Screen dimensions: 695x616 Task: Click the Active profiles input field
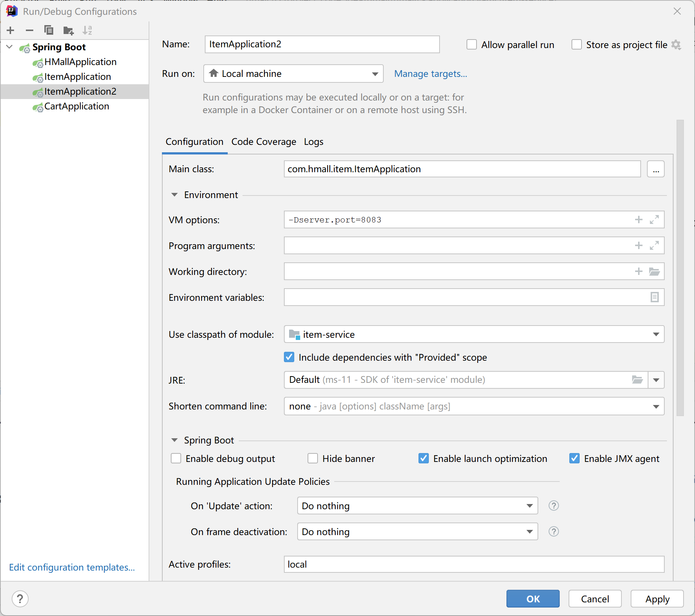click(x=474, y=564)
